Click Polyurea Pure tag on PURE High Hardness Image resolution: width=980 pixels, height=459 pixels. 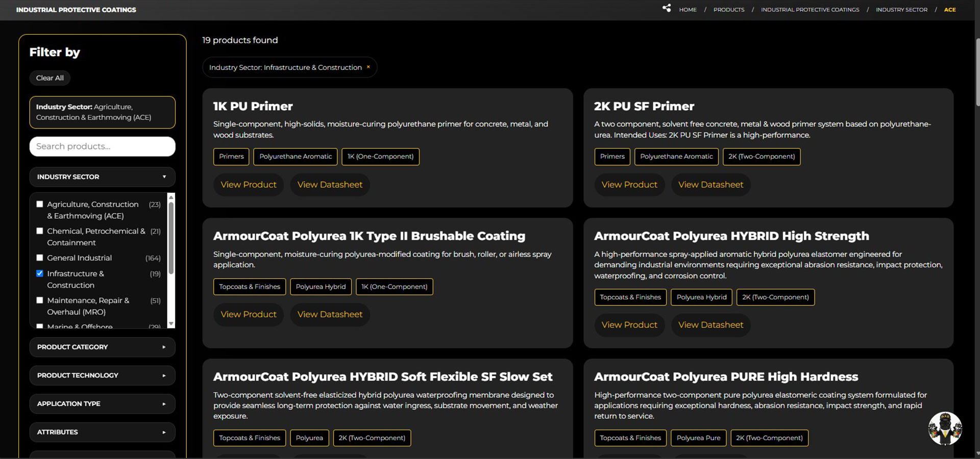698,438
